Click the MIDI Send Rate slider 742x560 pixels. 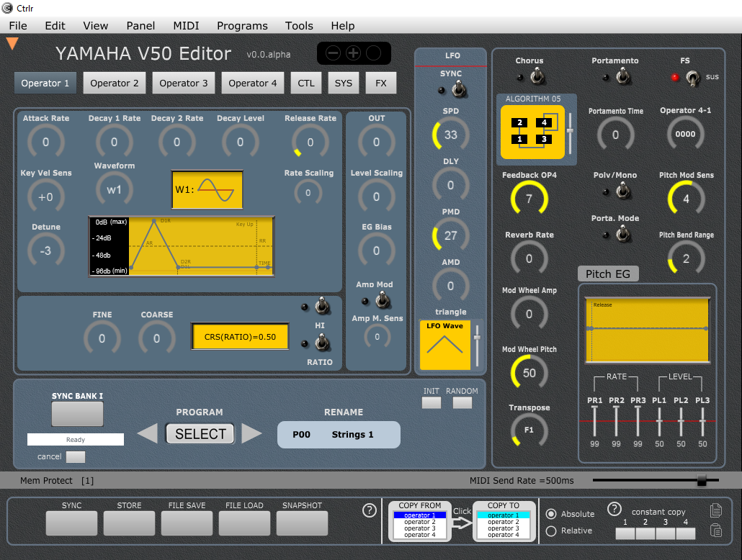pos(702,480)
